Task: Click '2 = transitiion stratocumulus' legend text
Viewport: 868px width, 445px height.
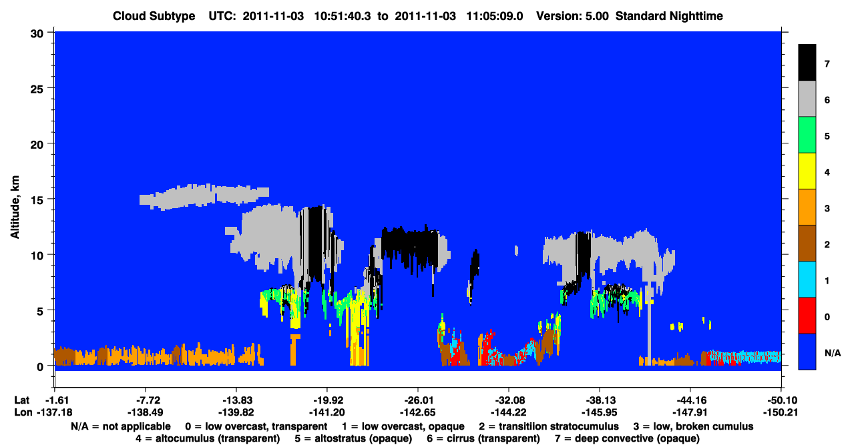Action: pyautogui.click(x=549, y=426)
